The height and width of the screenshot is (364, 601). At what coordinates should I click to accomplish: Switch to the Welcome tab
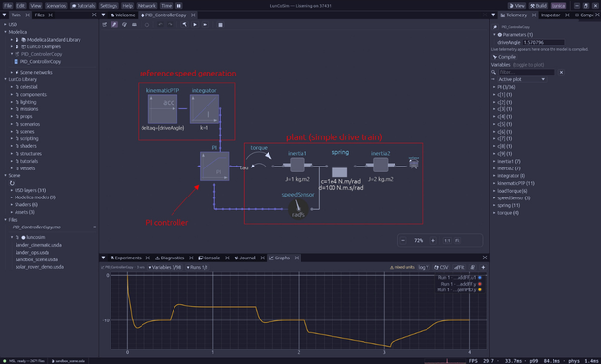point(123,15)
